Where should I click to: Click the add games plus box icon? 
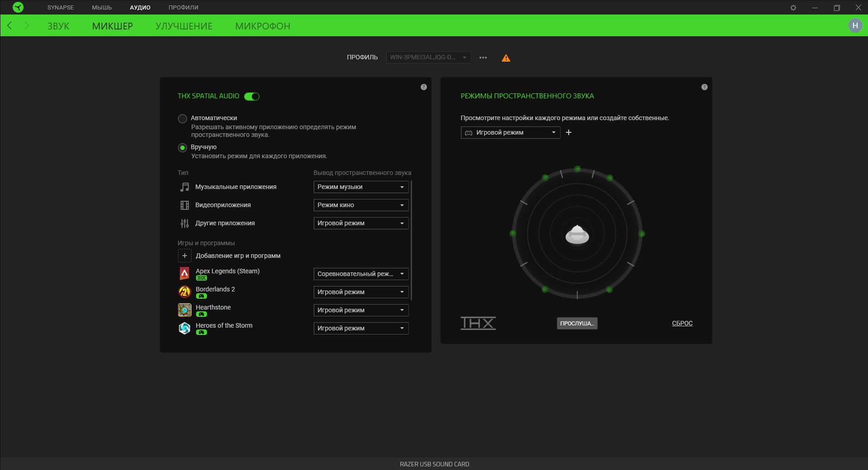pos(185,256)
